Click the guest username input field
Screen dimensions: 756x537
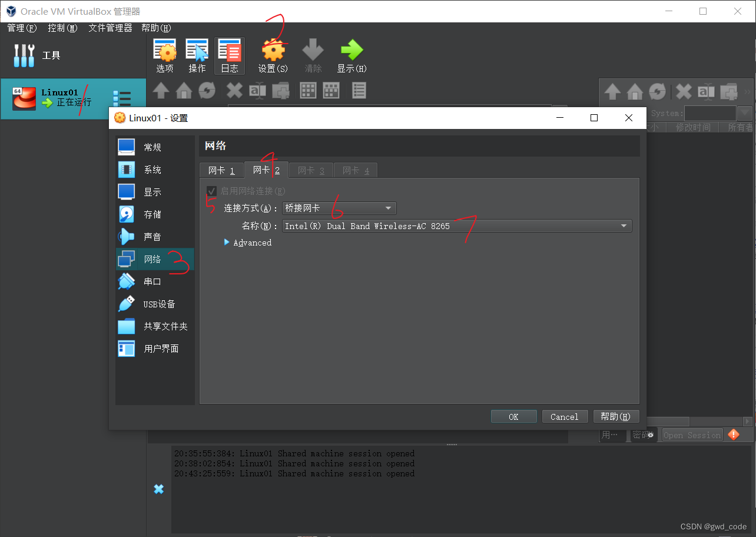pyautogui.click(x=614, y=435)
